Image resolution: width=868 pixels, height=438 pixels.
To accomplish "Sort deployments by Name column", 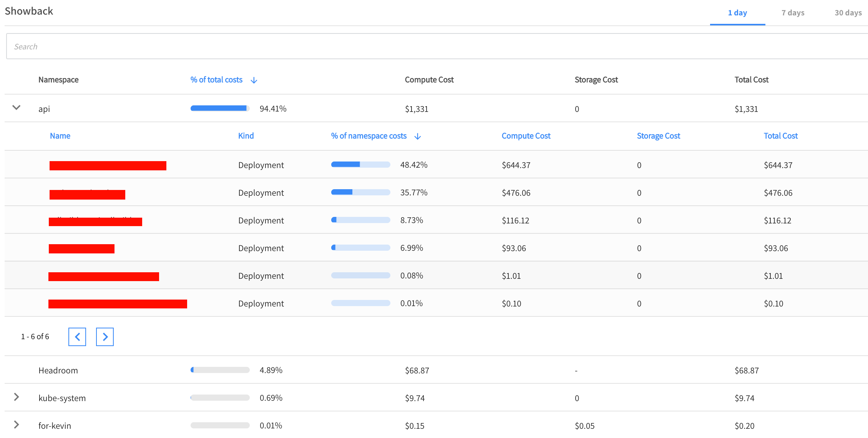I will (60, 136).
